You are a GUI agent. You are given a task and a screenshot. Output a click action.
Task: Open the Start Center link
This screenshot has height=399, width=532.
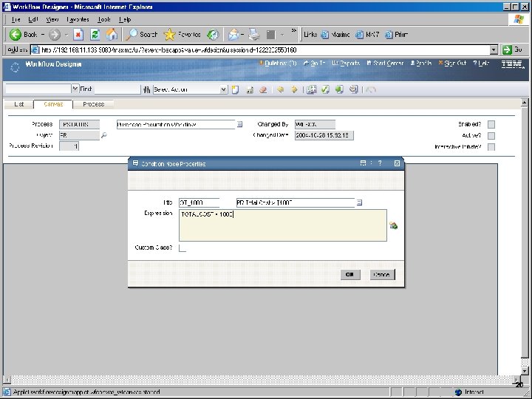pyautogui.click(x=385, y=63)
